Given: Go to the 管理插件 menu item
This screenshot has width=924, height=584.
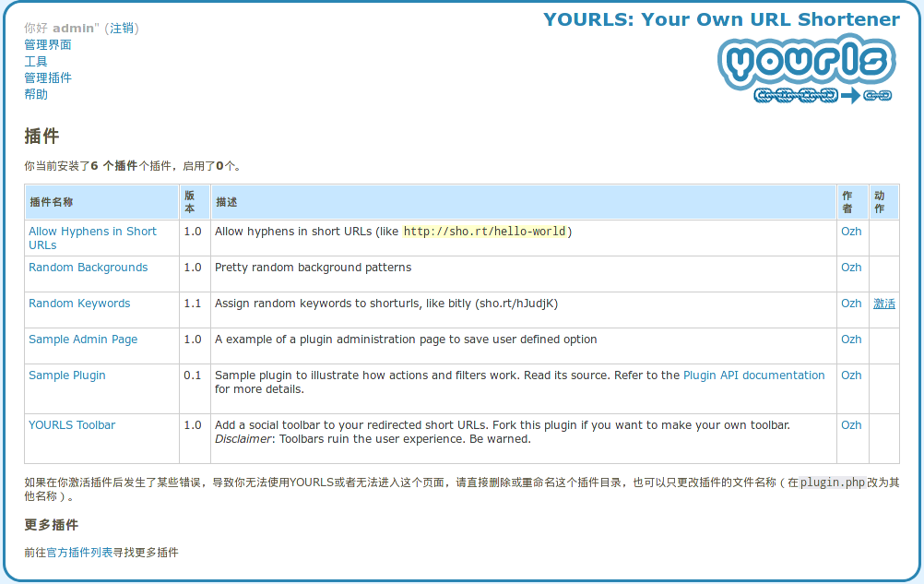Looking at the screenshot, I should coord(48,78).
